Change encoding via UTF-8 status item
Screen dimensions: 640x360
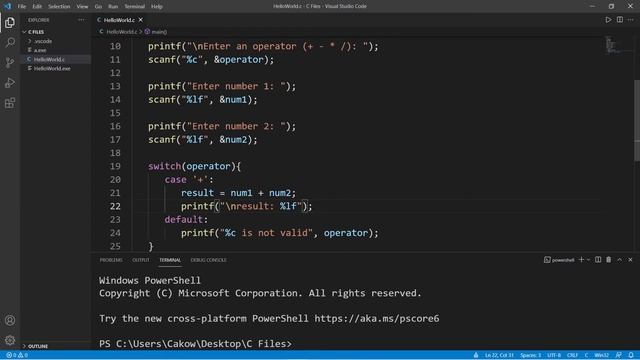point(554,355)
